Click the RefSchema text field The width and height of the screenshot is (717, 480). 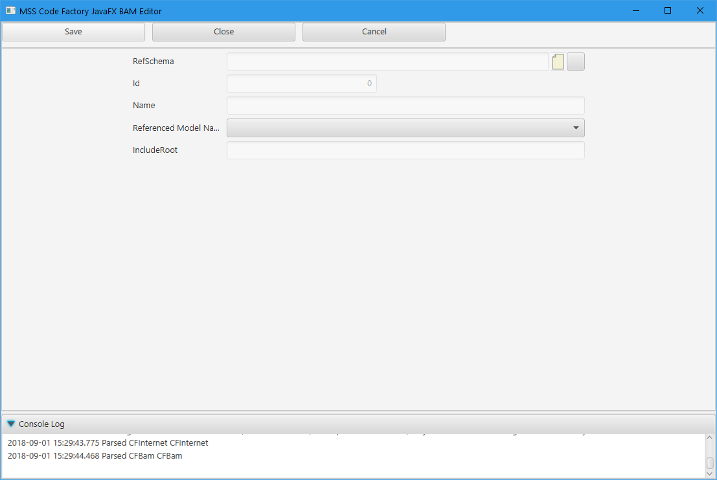(x=388, y=62)
